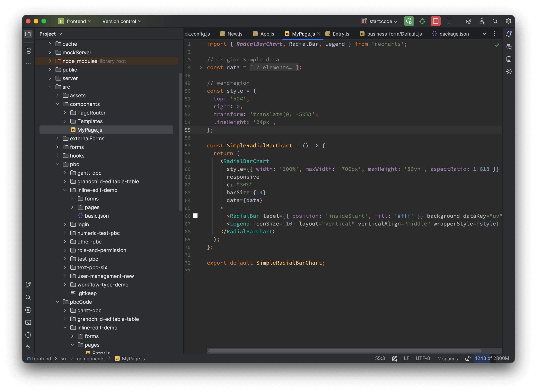The height and width of the screenshot is (392, 537).
Task: Open the AI Assistant swirl icon in toolbar
Action: [x=468, y=21]
